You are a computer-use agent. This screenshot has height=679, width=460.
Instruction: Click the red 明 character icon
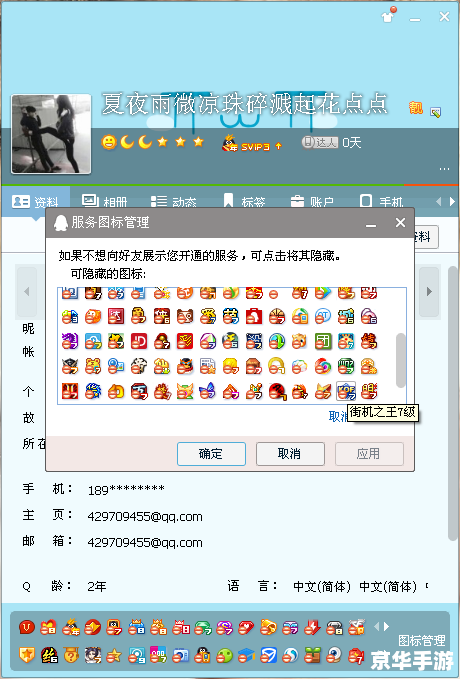point(369,391)
